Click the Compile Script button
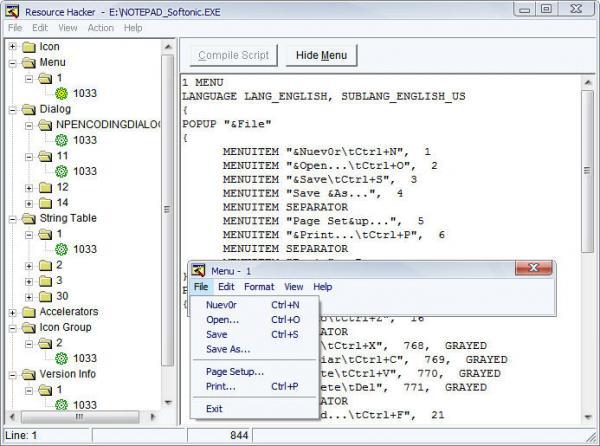Screen dimensions: 600x446 [x=233, y=55]
